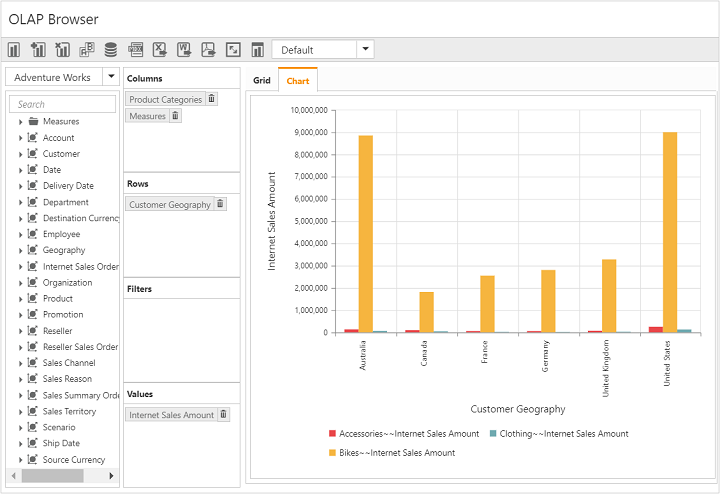Screen dimensions: 720x494
Task: Remove Product Categories with its trash icon
Action: (x=212, y=99)
